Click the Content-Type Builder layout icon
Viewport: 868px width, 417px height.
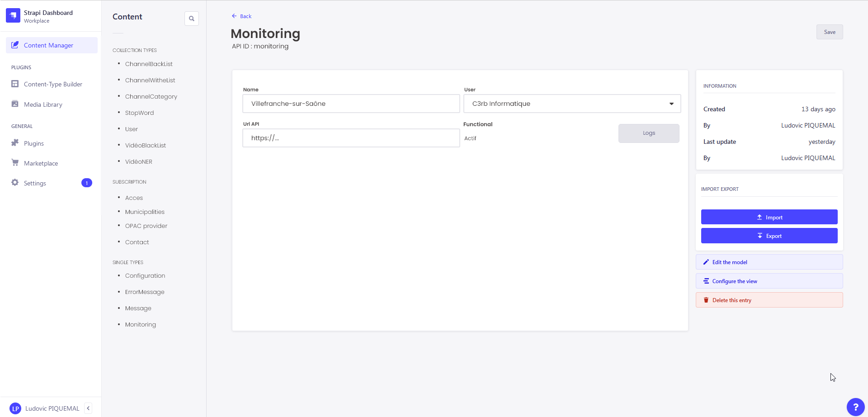point(15,84)
